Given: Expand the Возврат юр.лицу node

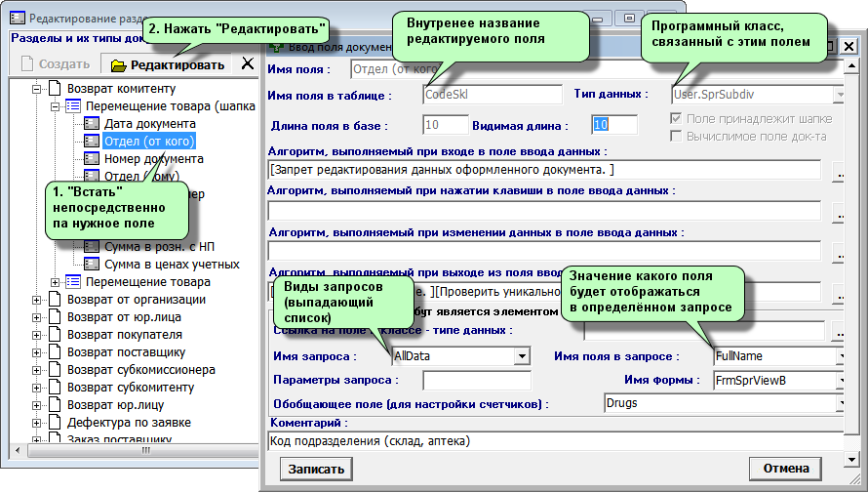Looking at the screenshot, I should [x=36, y=405].
